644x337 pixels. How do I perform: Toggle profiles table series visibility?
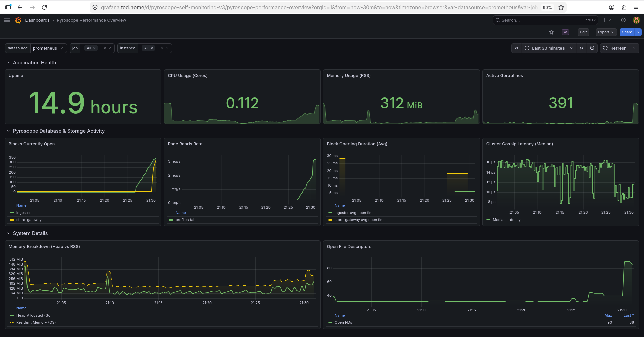click(x=187, y=220)
